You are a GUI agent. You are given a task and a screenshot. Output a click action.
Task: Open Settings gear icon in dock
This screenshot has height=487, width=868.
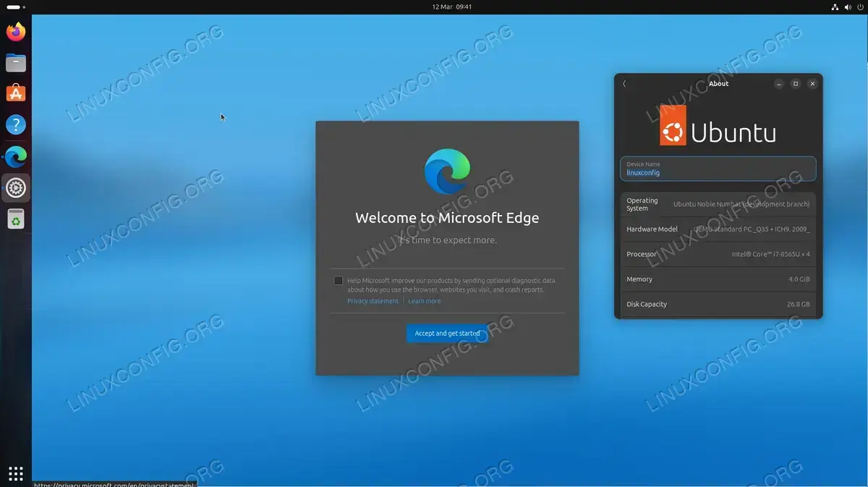[x=16, y=188]
